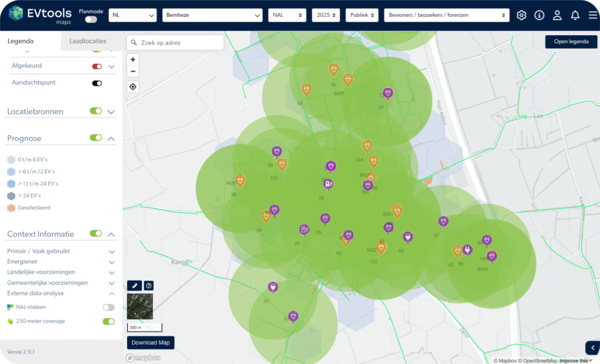
Task: Click the Download Map button
Action: point(151,342)
